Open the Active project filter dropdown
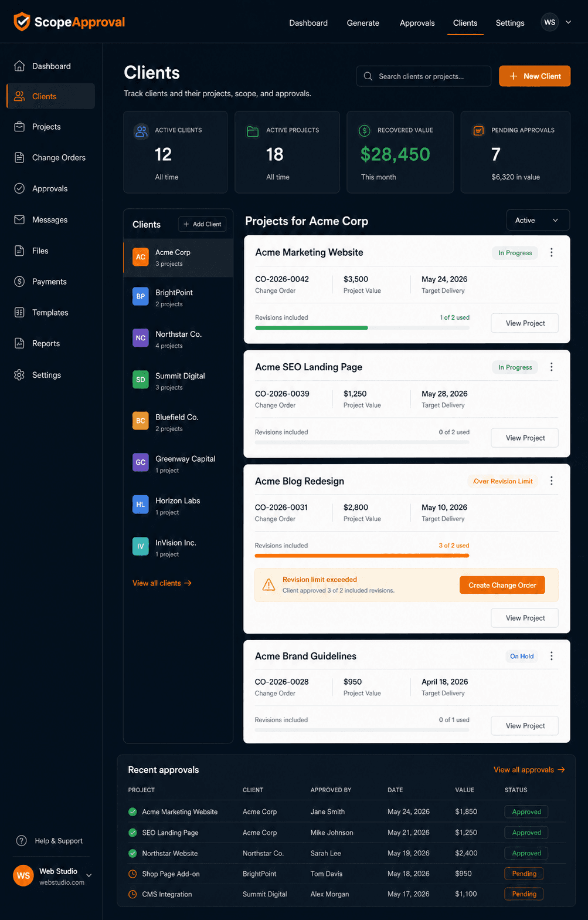This screenshot has width=588, height=920. click(538, 220)
